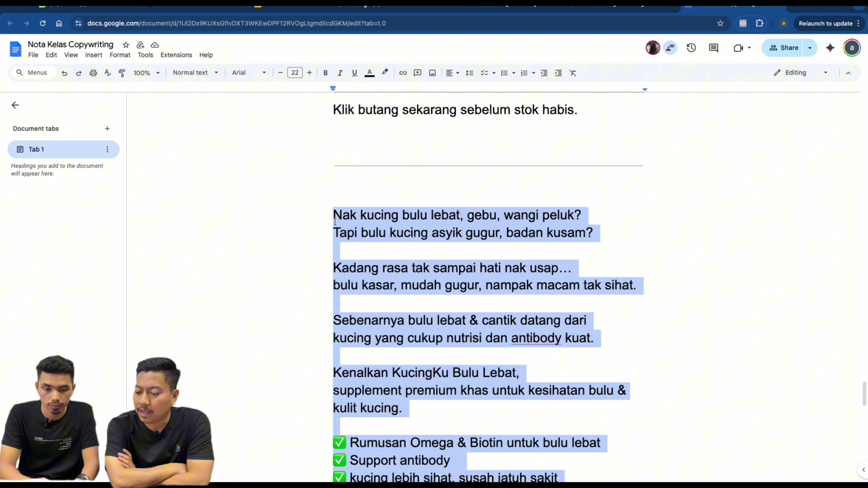Open the File menu
Viewport: 868px width, 488px height.
[33, 55]
